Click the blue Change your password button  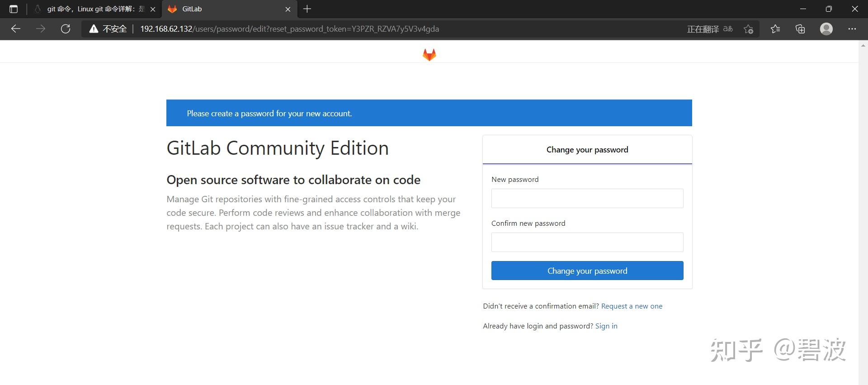pos(587,271)
